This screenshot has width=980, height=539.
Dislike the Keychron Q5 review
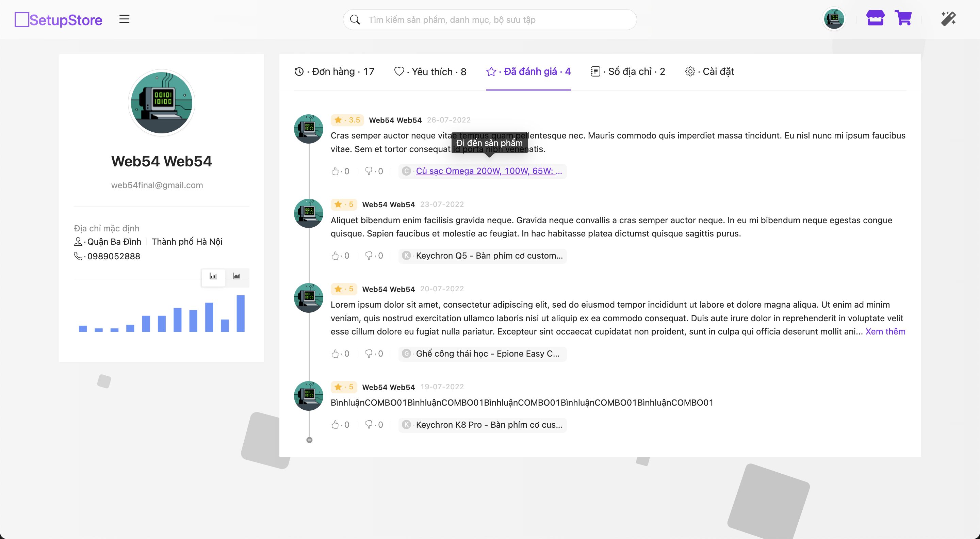(x=369, y=256)
